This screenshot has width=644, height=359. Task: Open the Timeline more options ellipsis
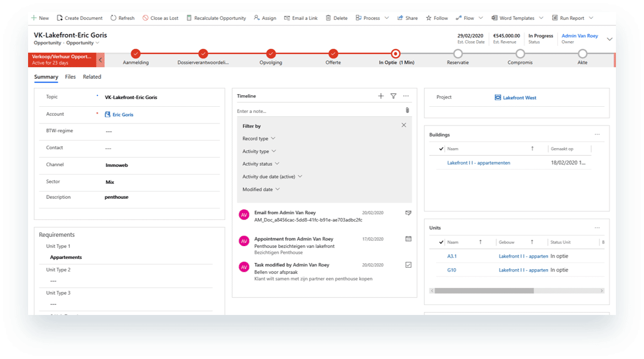click(406, 96)
